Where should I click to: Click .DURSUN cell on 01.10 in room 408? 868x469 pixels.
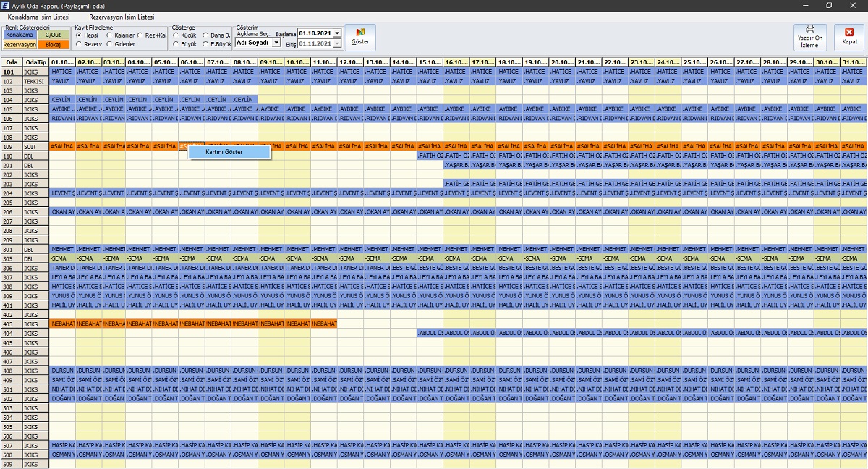(62, 371)
